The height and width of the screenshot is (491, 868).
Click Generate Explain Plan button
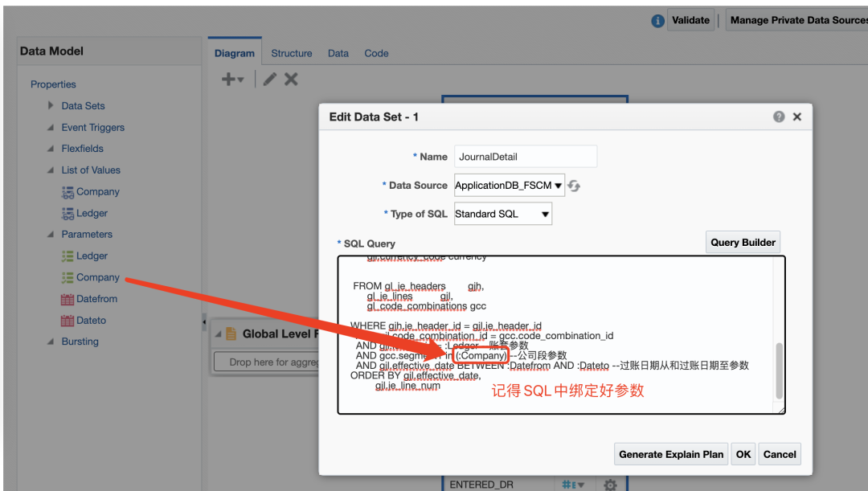point(671,455)
